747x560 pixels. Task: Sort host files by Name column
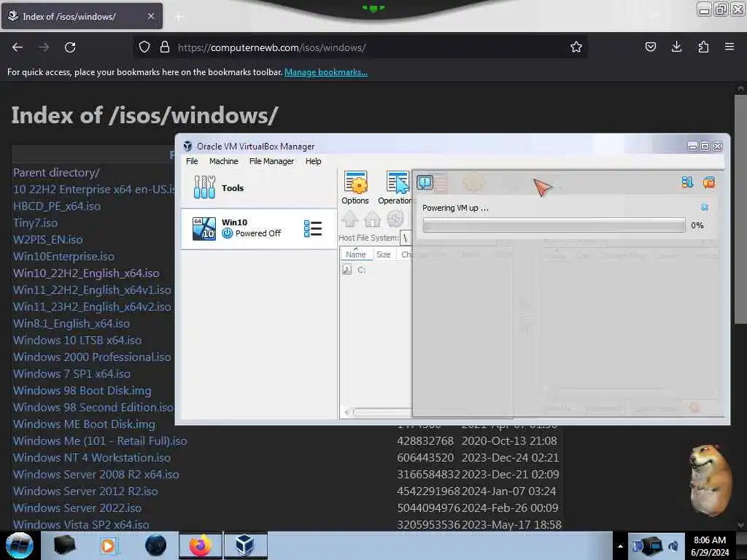click(x=356, y=254)
